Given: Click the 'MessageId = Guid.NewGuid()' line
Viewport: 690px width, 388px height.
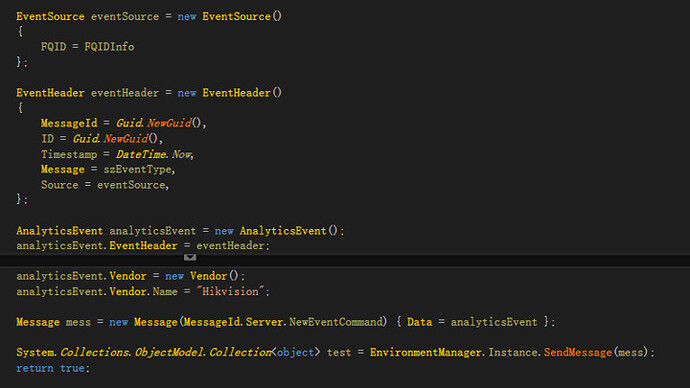Looking at the screenshot, I should point(124,123).
